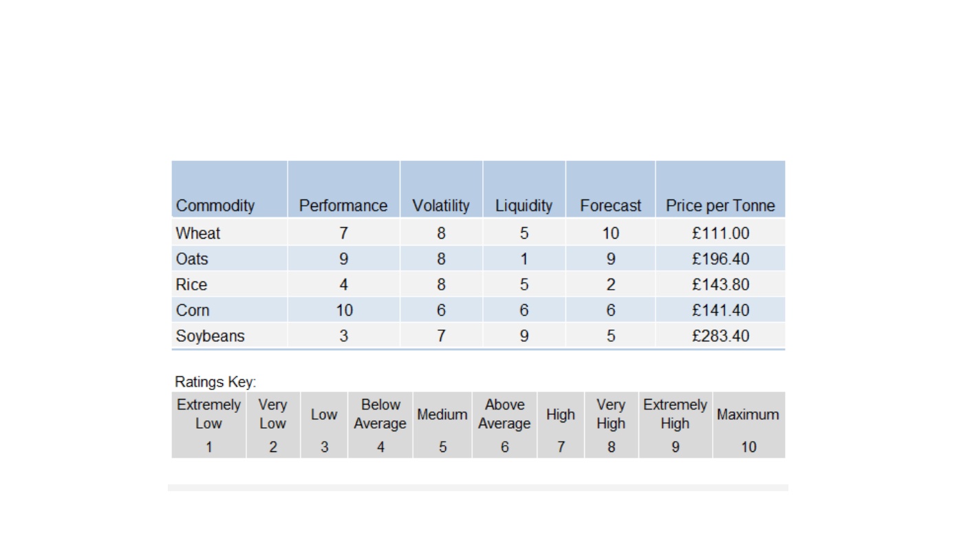
Task: Click Wheat's Performance value 7
Action: (343, 233)
